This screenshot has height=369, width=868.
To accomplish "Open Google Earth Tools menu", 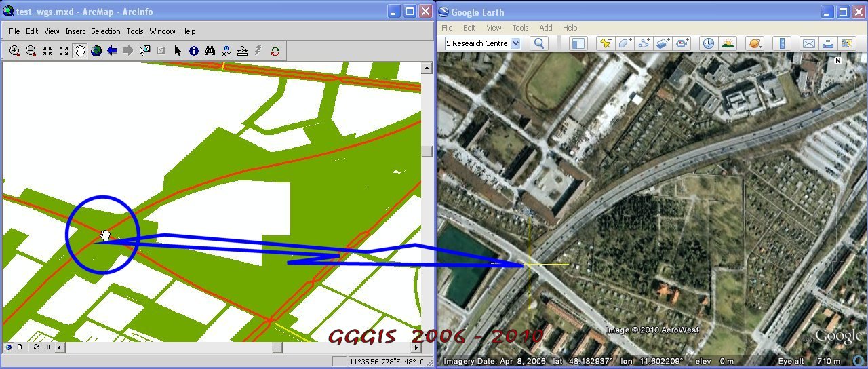I will pos(520,28).
